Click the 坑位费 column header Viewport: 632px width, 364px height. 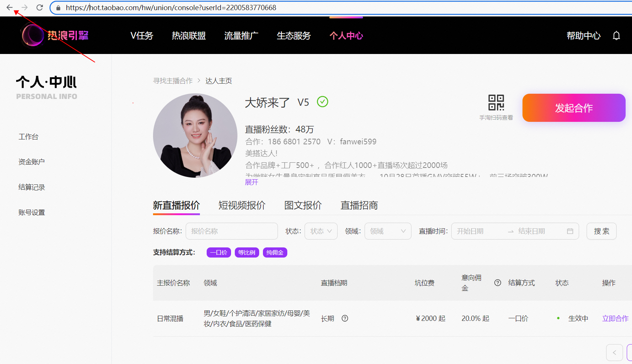point(425,283)
